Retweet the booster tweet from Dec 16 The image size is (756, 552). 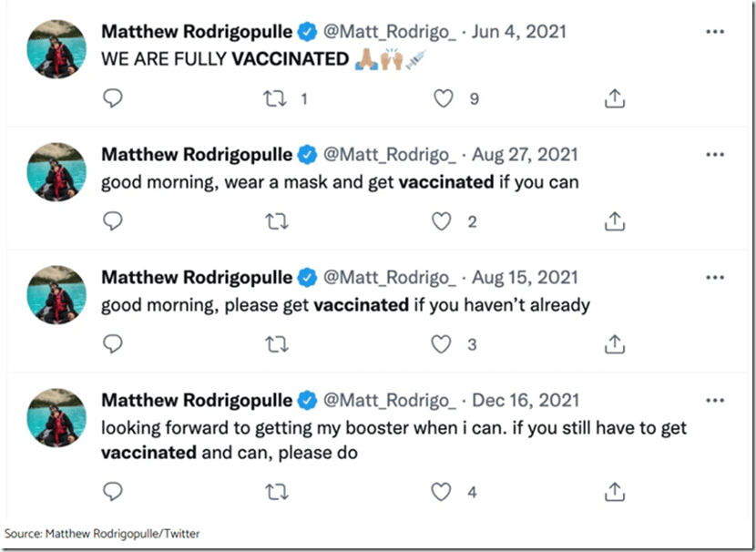(274, 493)
